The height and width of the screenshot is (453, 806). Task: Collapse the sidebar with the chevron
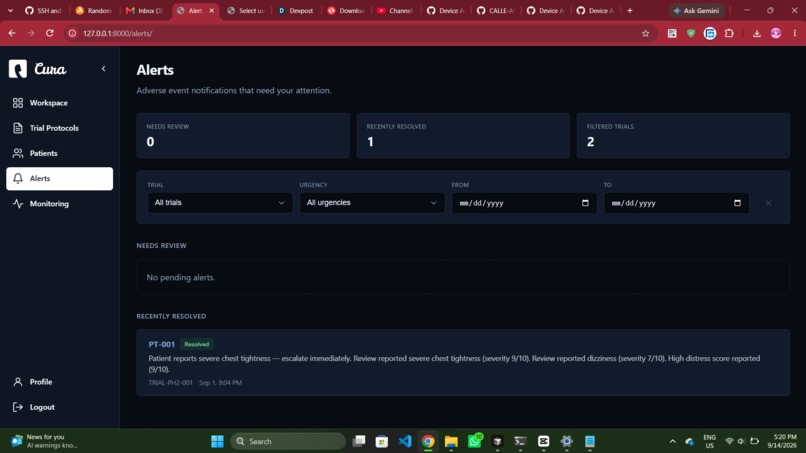[103, 68]
